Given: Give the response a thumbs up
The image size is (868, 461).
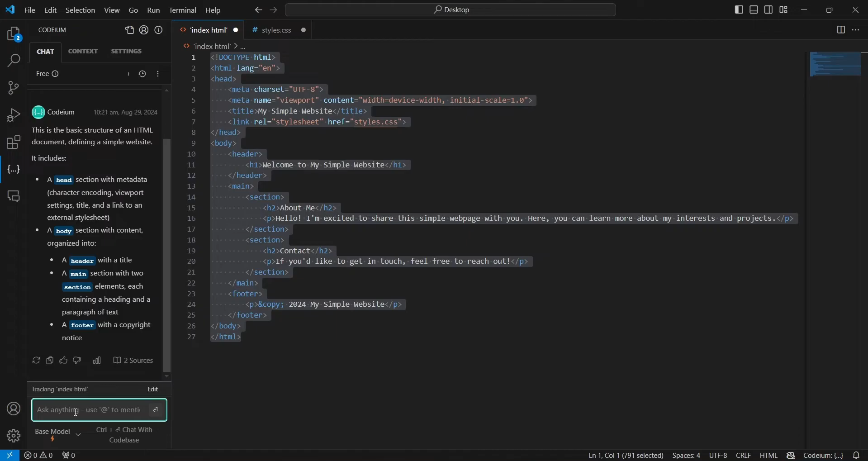Looking at the screenshot, I should click(x=63, y=361).
